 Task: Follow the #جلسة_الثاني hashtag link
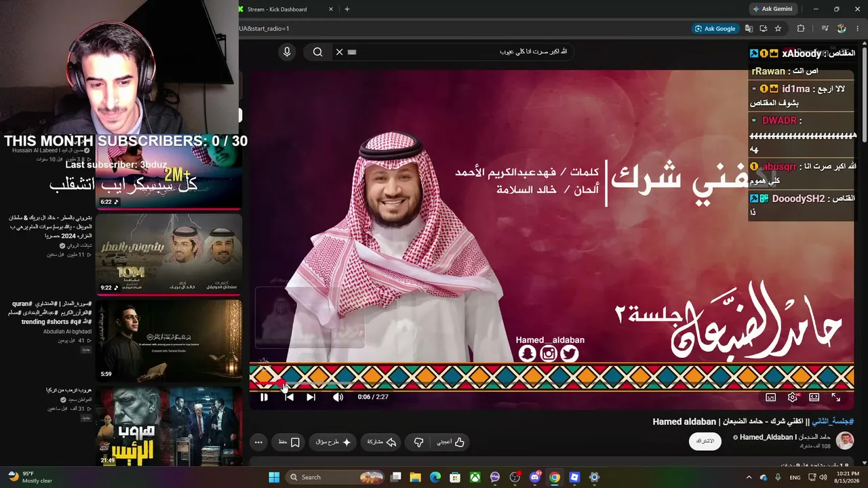(833, 422)
